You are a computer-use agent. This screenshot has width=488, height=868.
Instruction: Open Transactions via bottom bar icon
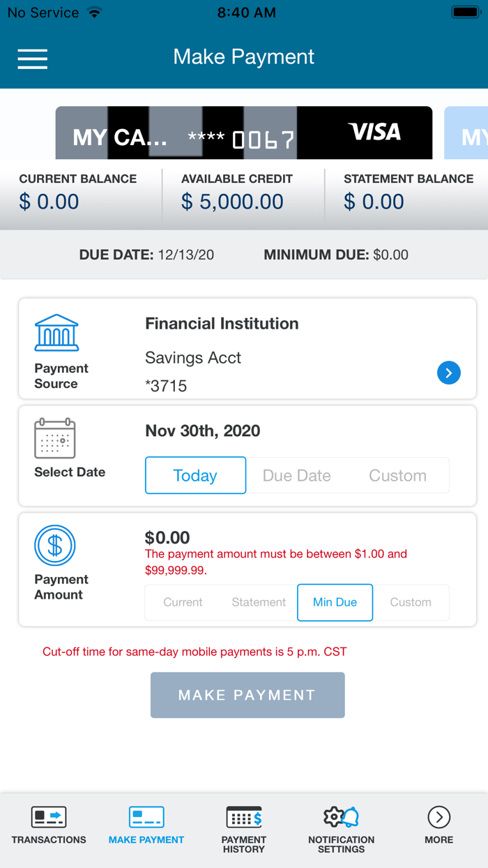[x=48, y=818]
